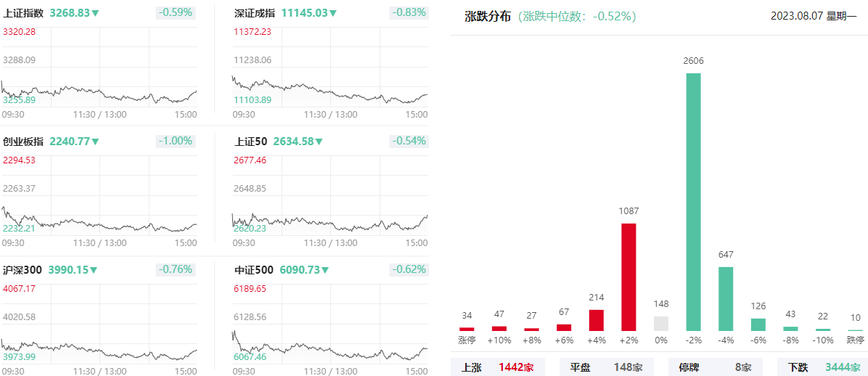Click the green -4% bar showing 647
The image size is (868, 376).
726,299
